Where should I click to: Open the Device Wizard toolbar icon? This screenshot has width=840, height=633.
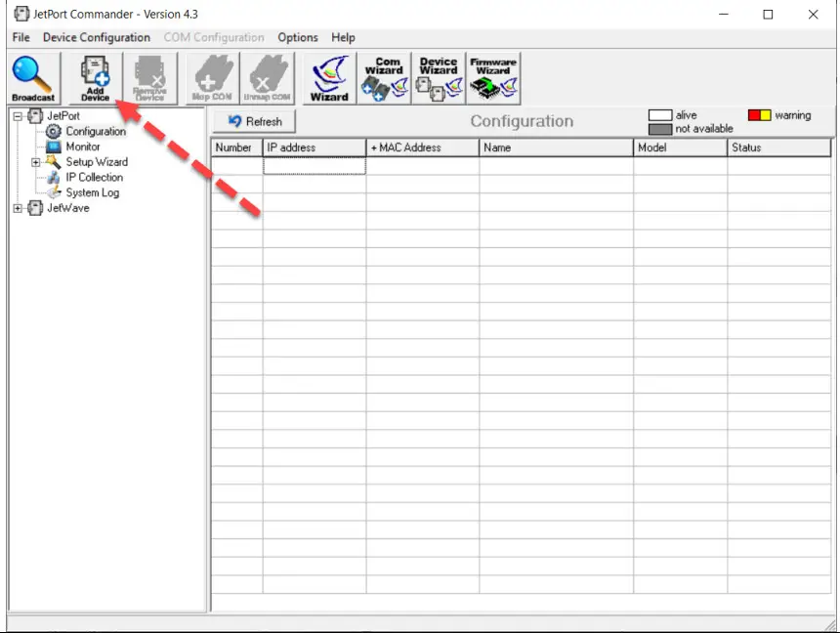coord(439,78)
